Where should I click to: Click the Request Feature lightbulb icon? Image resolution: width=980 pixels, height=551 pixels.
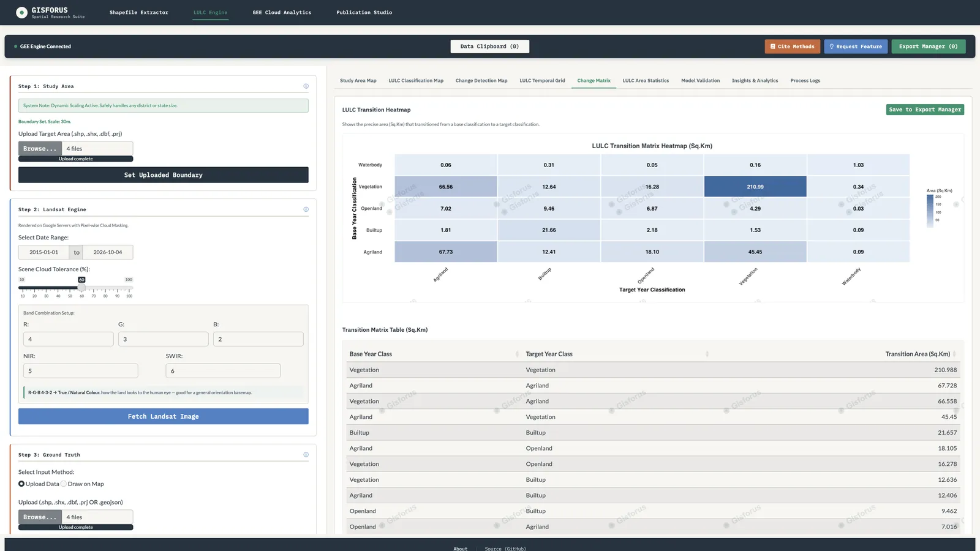coord(832,47)
